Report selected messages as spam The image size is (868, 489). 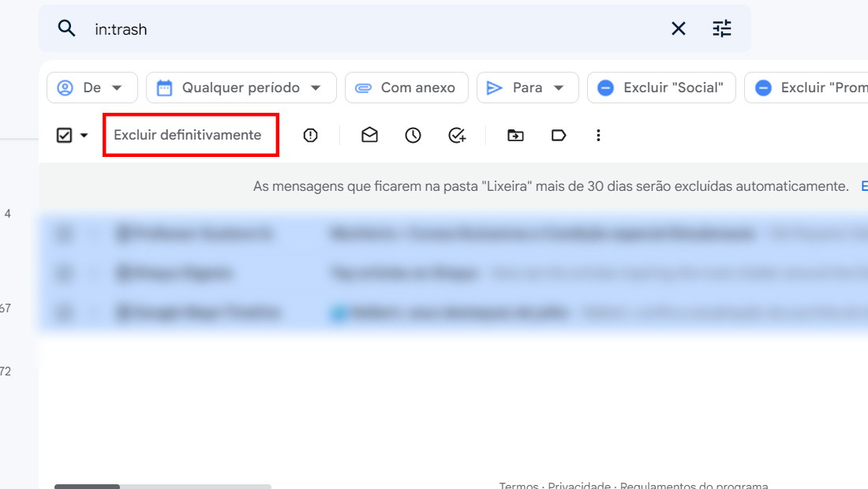tap(311, 135)
